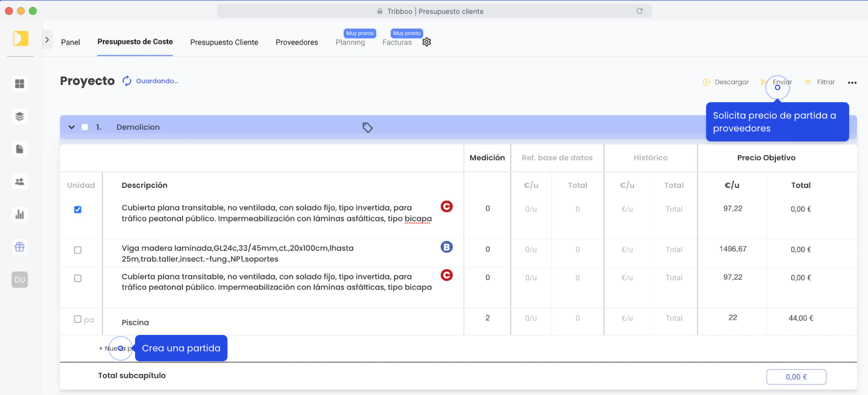868x395 pixels.
Task: Check the Viga madera laminada row checkbox
Action: (x=78, y=250)
